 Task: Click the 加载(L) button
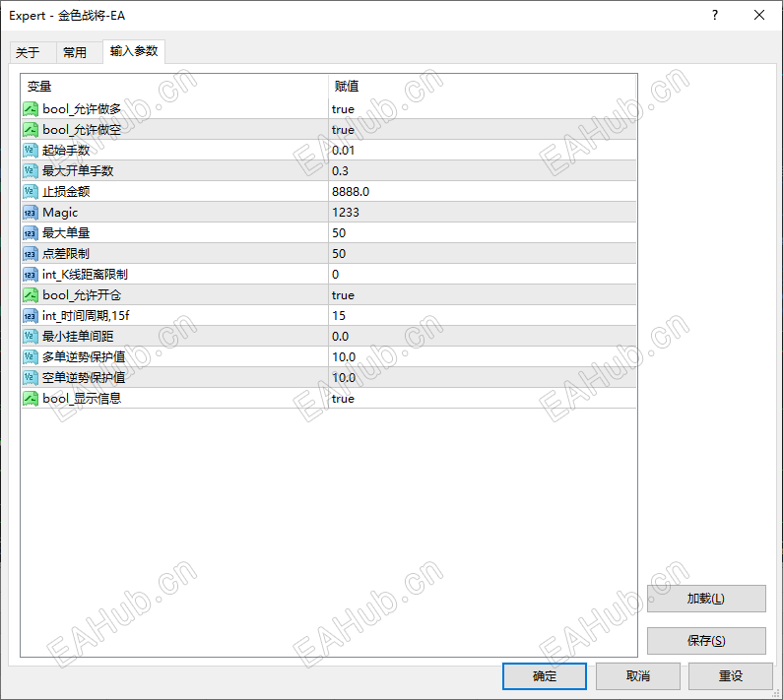click(706, 599)
